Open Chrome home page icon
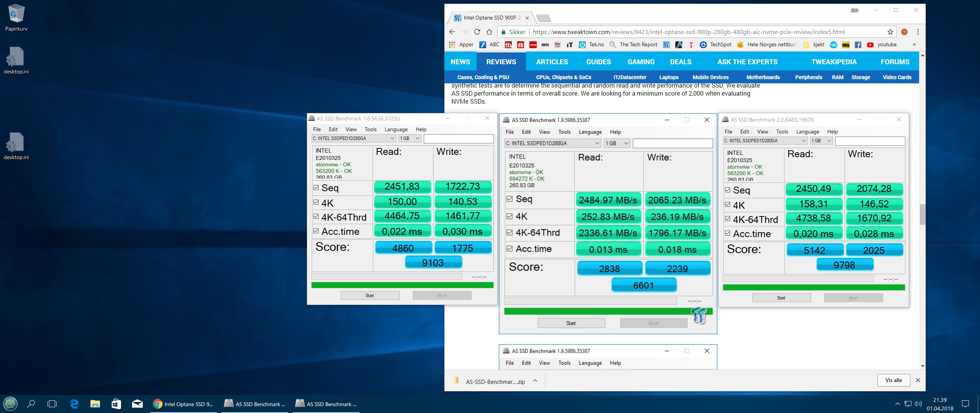The width and height of the screenshot is (980, 413). click(x=489, y=32)
